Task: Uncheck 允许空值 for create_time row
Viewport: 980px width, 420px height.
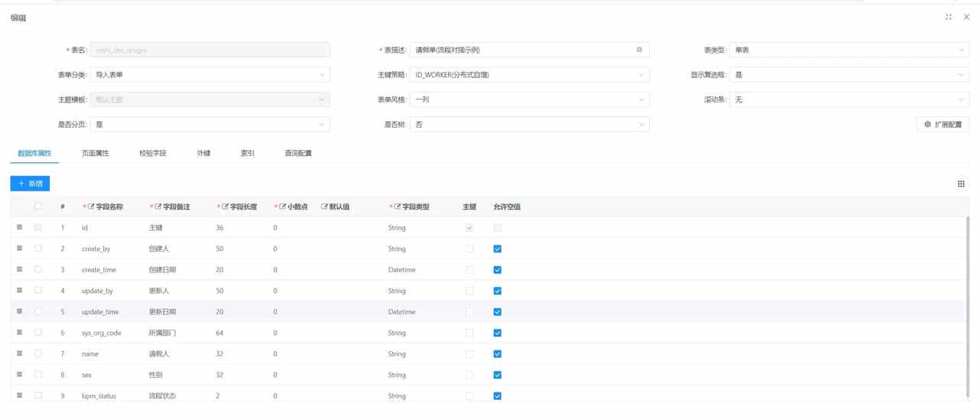Action: click(498, 269)
